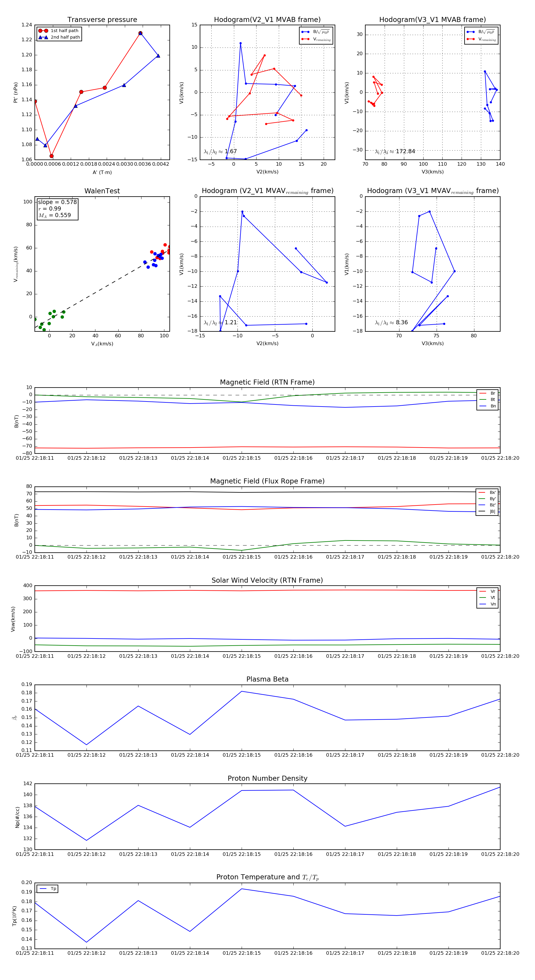This screenshot has height=980, width=535.
Task: Select the 'Br' legend entry
Action: click(x=487, y=393)
